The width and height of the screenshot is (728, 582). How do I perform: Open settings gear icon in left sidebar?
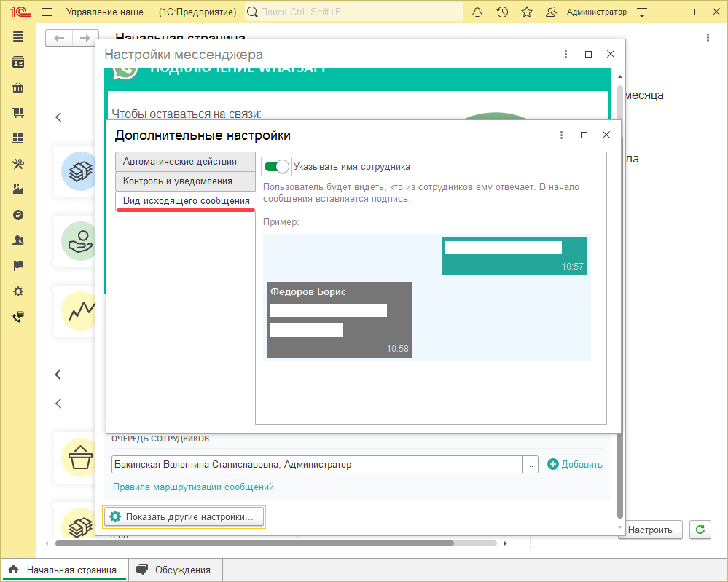coord(18,291)
